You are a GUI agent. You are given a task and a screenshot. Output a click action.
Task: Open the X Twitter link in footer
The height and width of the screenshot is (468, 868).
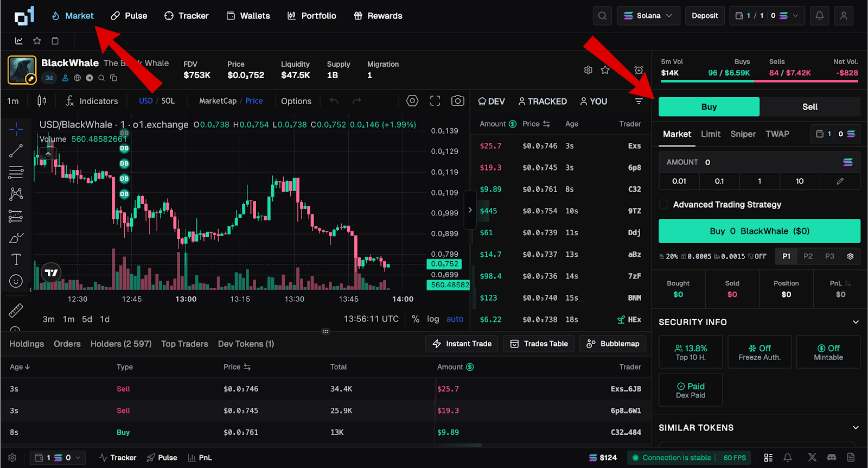pyautogui.click(x=812, y=458)
